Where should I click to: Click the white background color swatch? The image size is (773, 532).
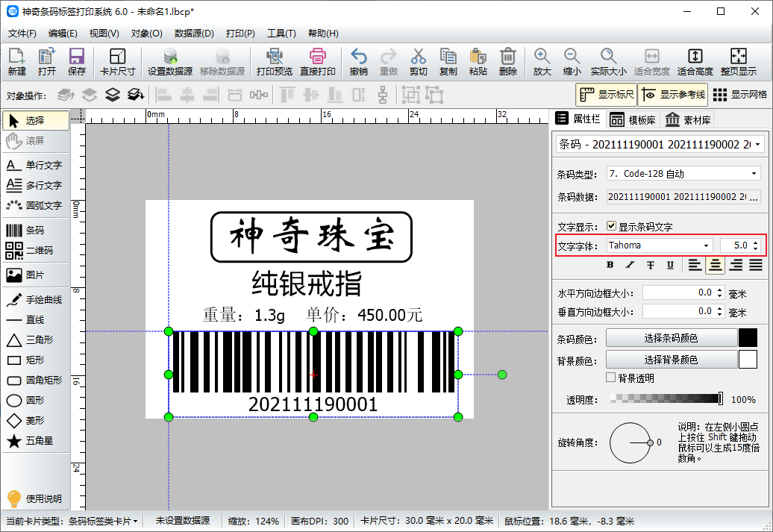(x=748, y=360)
